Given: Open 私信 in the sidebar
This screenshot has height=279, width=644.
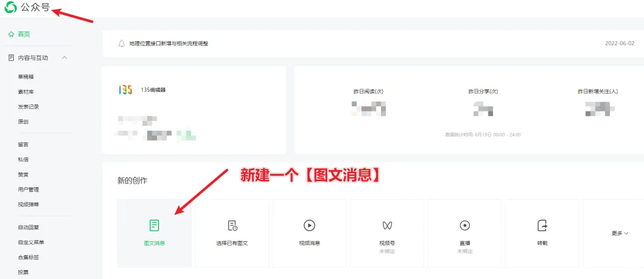Looking at the screenshot, I should (x=23, y=159).
